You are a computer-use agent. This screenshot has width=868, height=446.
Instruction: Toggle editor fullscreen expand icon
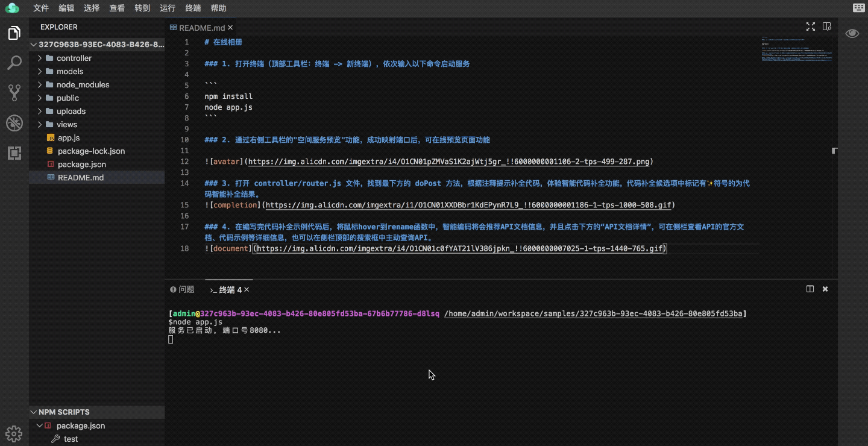[811, 27]
